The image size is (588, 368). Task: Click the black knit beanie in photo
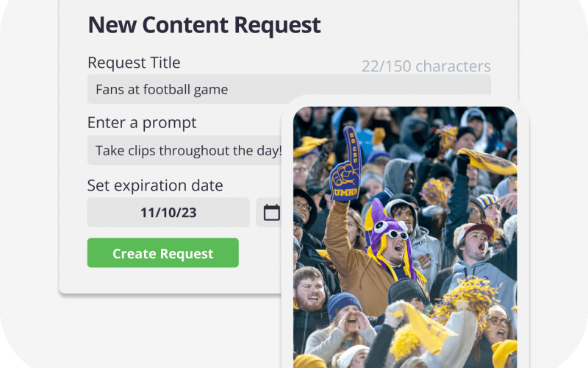pyautogui.click(x=407, y=291)
